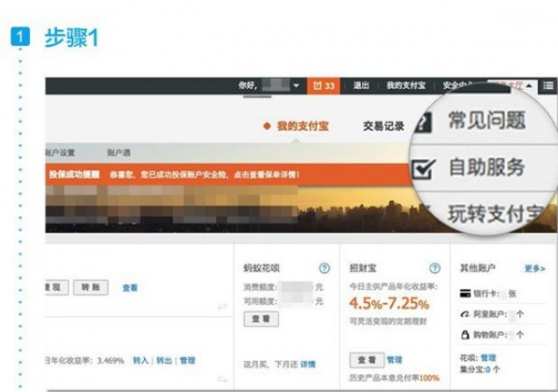The height and width of the screenshot is (392, 558).
Task: Click the 常见问题 question icon
Action: [x=423, y=123]
